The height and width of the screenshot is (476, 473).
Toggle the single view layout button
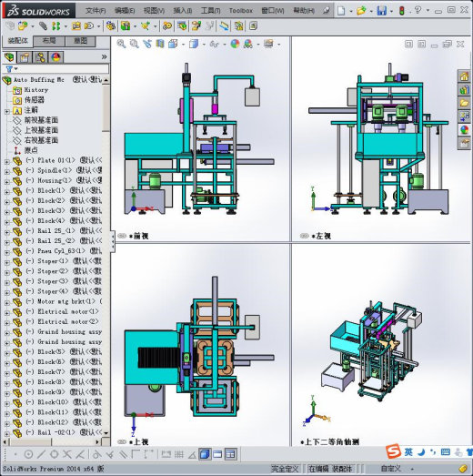click(205, 454)
